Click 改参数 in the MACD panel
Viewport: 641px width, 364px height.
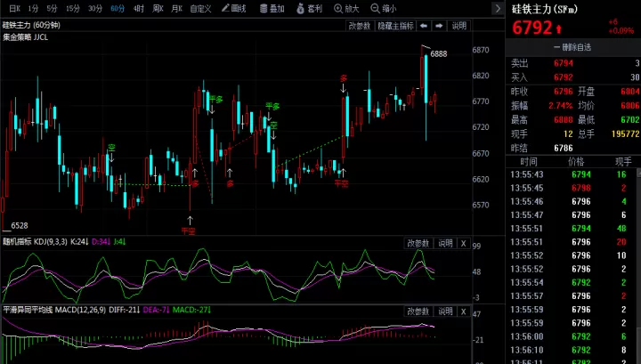(418, 311)
